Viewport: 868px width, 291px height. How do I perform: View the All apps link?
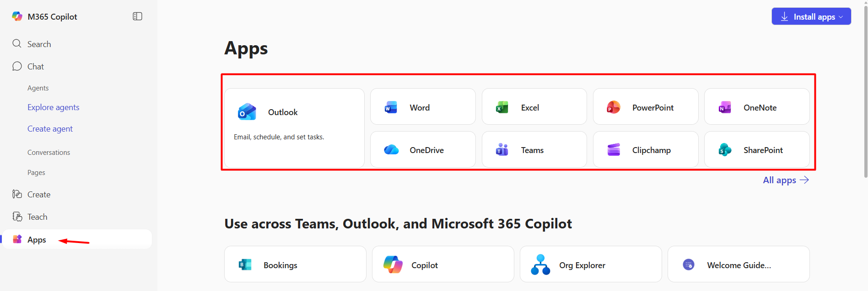785,180
